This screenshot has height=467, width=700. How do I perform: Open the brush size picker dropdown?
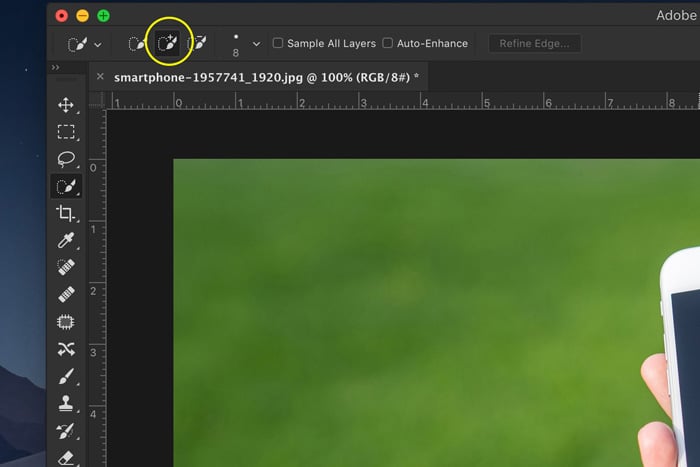[256, 44]
